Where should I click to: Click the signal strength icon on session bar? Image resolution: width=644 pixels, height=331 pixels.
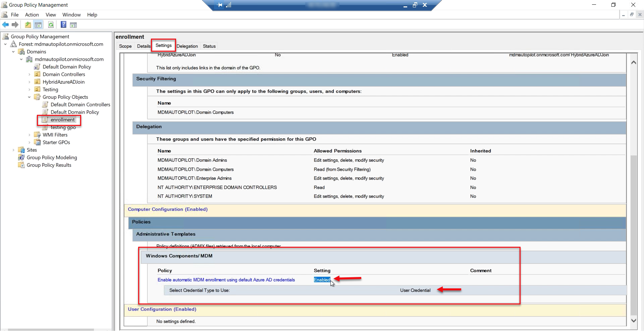(229, 5)
